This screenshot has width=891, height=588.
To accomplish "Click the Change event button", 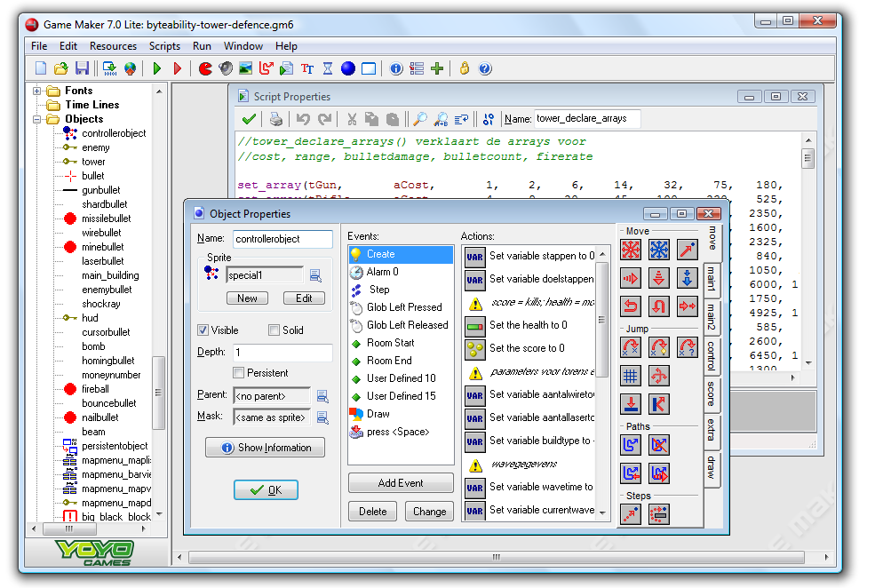I will 430,512.
